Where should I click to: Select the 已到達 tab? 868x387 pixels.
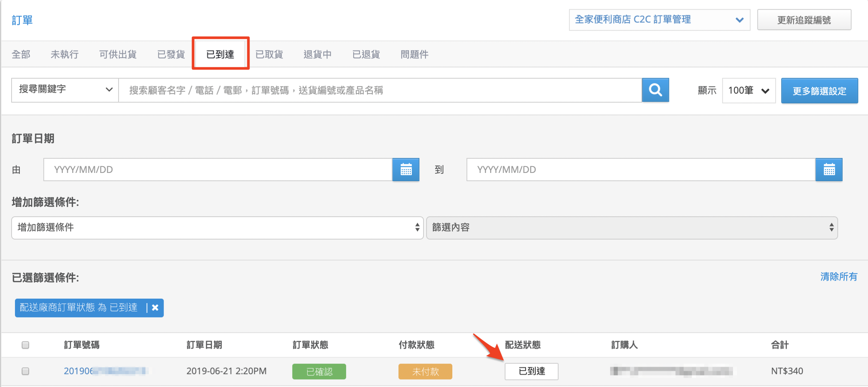pyautogui.click(x=220, y=54)
